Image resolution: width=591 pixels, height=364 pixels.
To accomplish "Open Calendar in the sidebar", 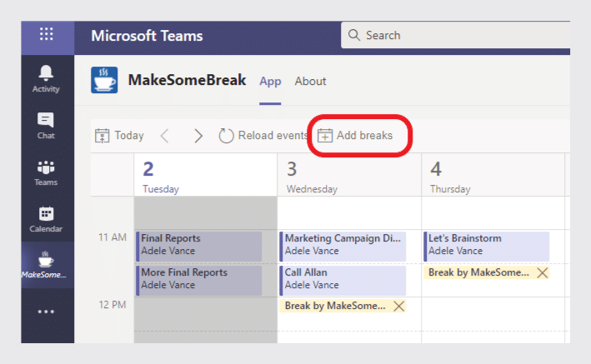I will (x=46, y=219).
